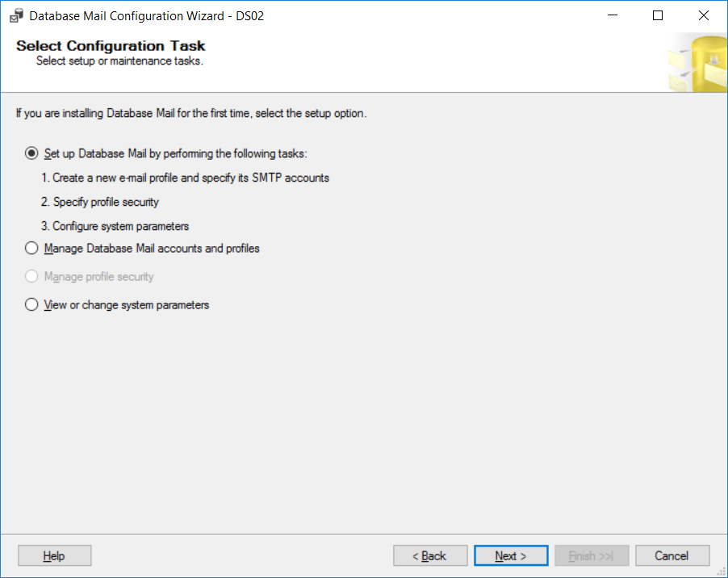Click step 1 text about SMTP accounts

(x=186, y=178)
